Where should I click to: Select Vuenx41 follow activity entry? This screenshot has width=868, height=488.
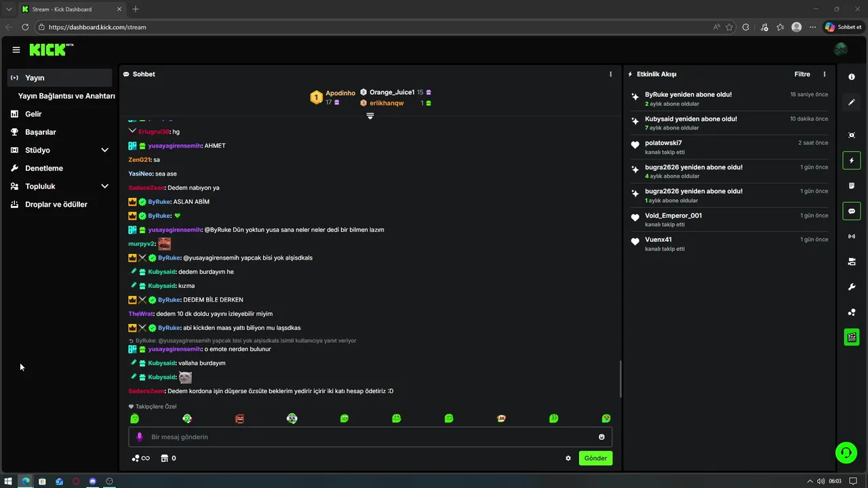coord(730,244)
